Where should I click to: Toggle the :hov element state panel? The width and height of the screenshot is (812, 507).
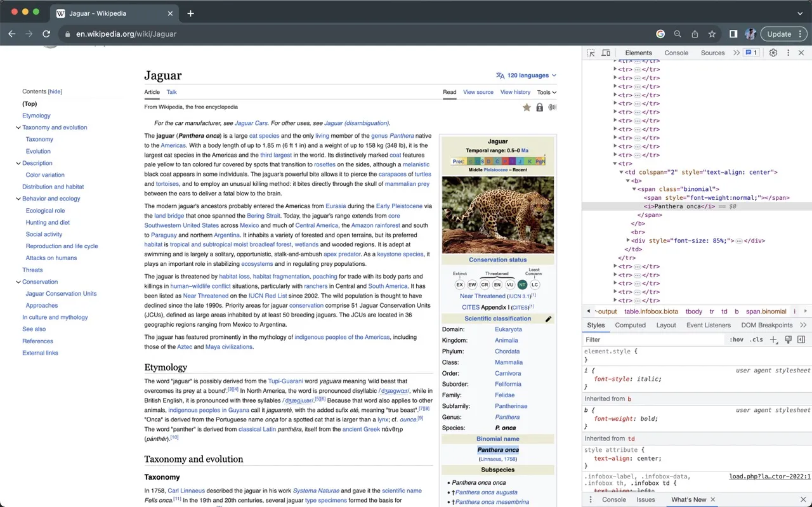(x=736, y=339)
